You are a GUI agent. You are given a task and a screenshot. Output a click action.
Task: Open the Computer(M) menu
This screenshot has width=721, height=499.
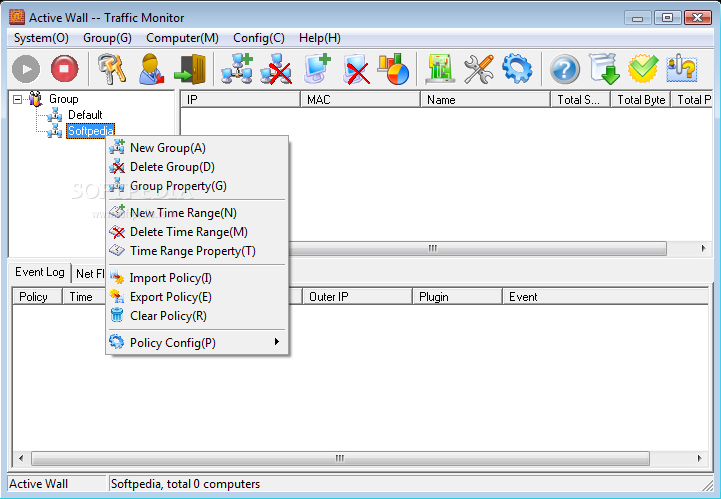tap(182, 38)
